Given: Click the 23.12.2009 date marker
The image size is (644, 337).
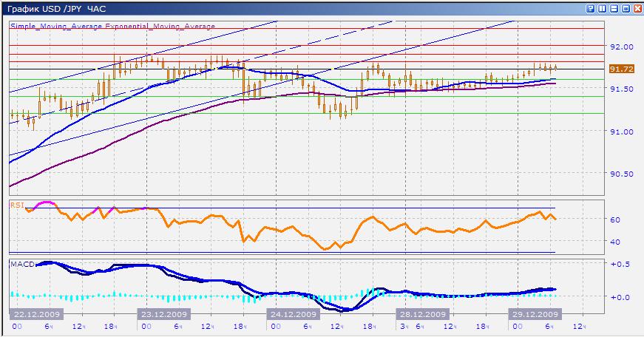Looking at the screenshot, I should 164,313.
